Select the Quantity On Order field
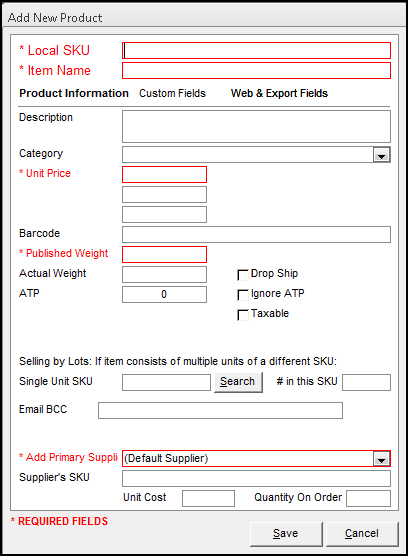This screenshot has width=408, height=556. [369, 499]
